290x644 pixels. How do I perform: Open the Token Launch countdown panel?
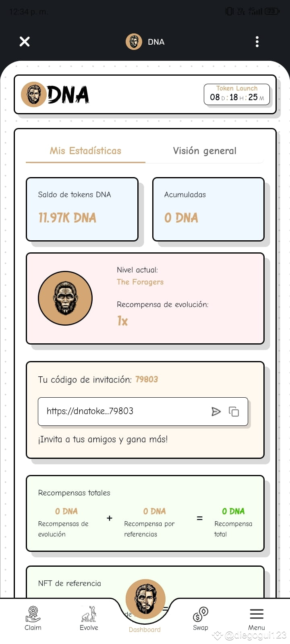click(237, 93)
